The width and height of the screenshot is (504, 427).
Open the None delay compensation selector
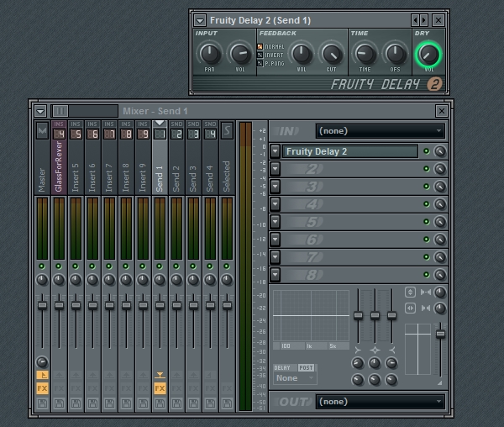click(x=295, y=378)
